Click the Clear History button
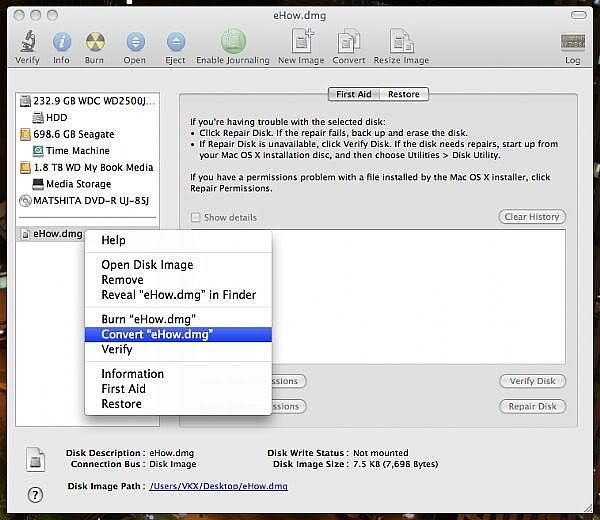 pos(532,217)
